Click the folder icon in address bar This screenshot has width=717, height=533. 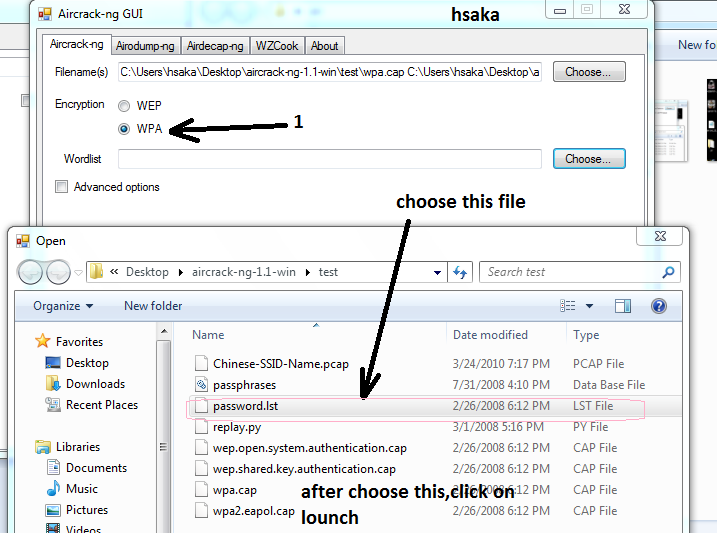[x=96, y=272]
